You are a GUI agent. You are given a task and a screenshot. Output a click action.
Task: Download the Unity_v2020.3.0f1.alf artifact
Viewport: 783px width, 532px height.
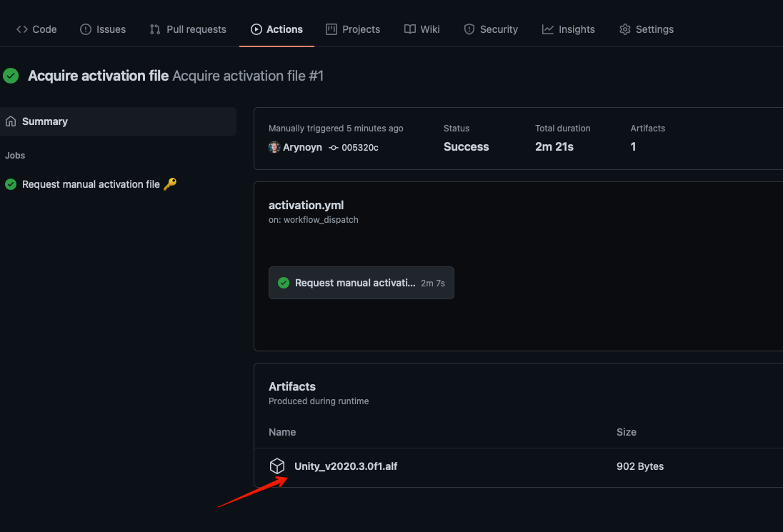346,466
